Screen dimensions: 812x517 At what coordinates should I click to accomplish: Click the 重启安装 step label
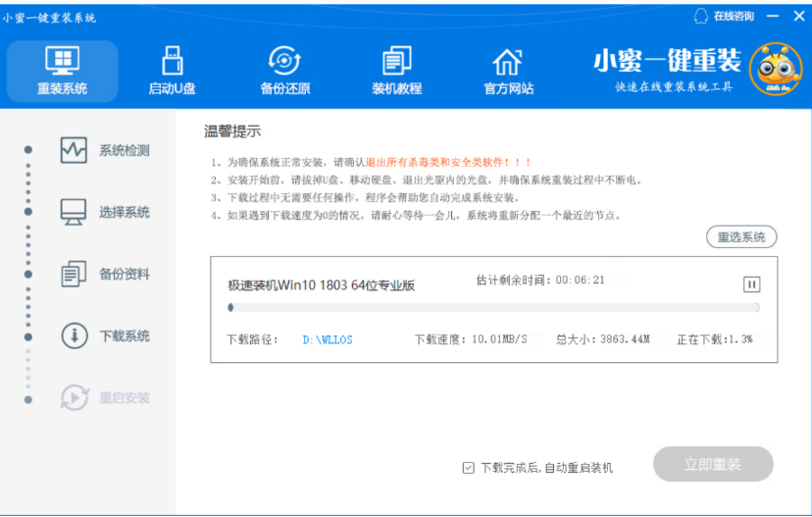coord(125,398)
